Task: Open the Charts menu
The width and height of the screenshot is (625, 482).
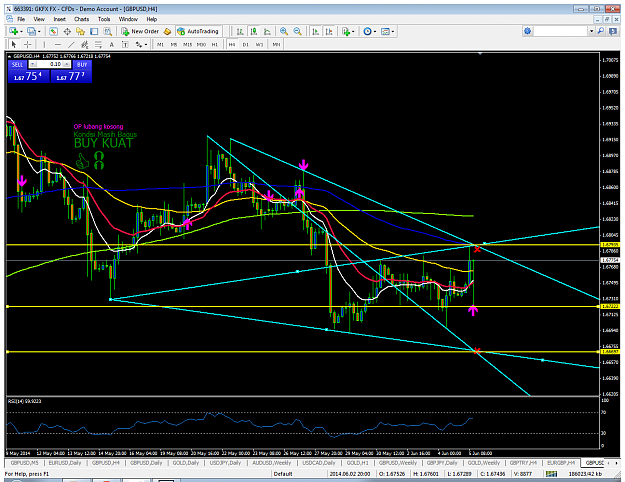Action: tap(81, 19)
